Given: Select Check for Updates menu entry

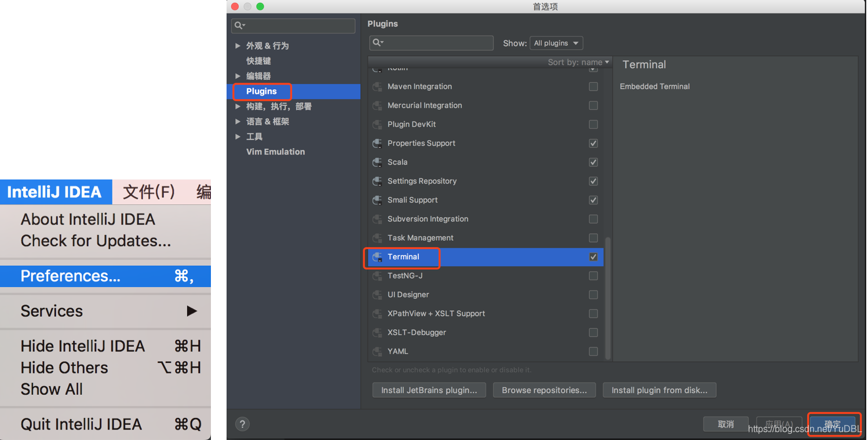Looking at the screenshot, I should click(96, 241).
